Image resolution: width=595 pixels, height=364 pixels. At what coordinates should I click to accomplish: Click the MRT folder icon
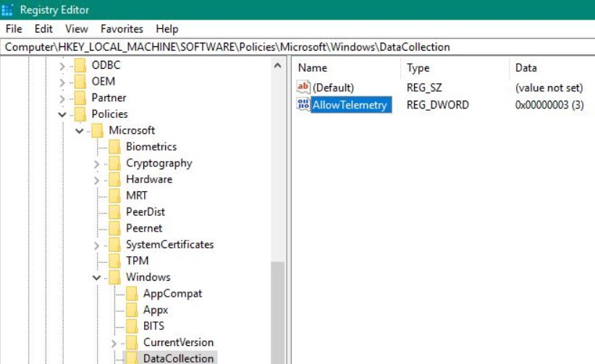(x=114, y=196)
